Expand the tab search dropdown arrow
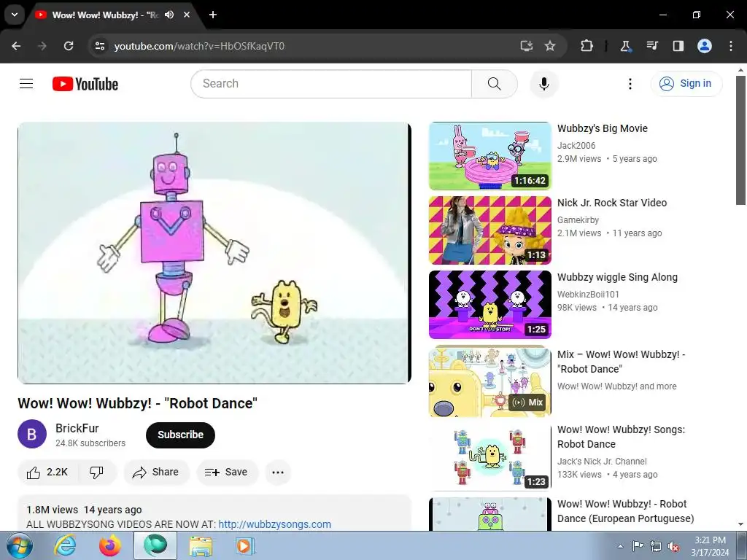747x560 pixels. click(15, 15)
